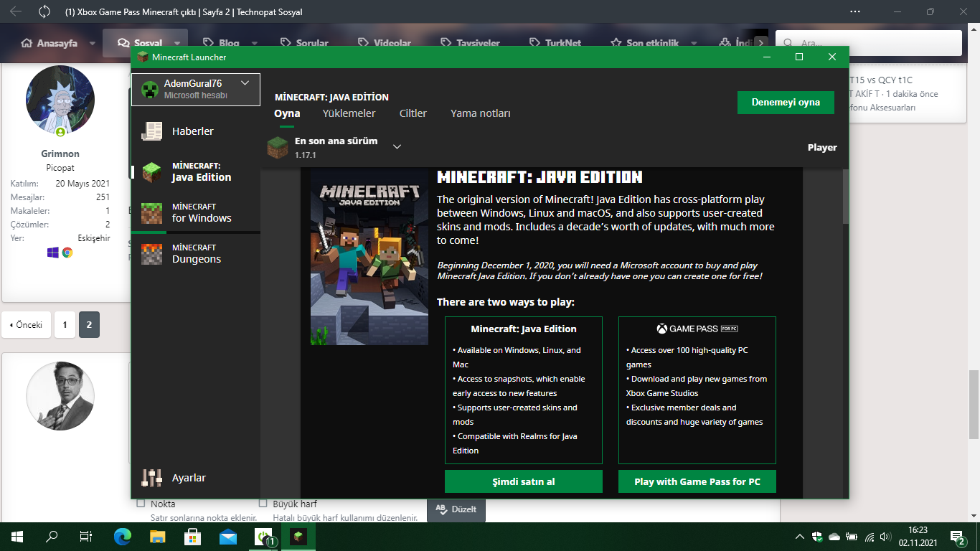Click the Picopat user title under Grimnon

(x=60, y=168)
